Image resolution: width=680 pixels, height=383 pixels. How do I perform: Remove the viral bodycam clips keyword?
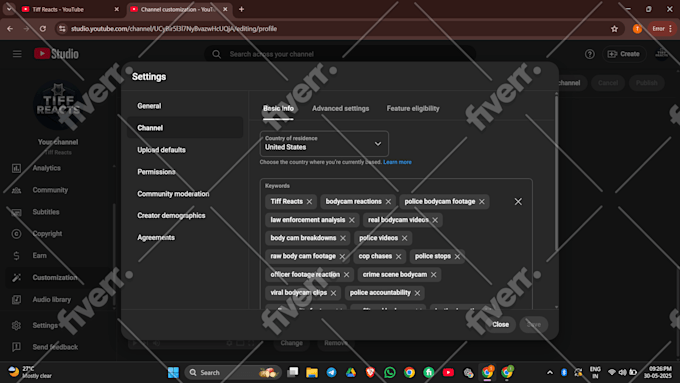tap(333, 293)
